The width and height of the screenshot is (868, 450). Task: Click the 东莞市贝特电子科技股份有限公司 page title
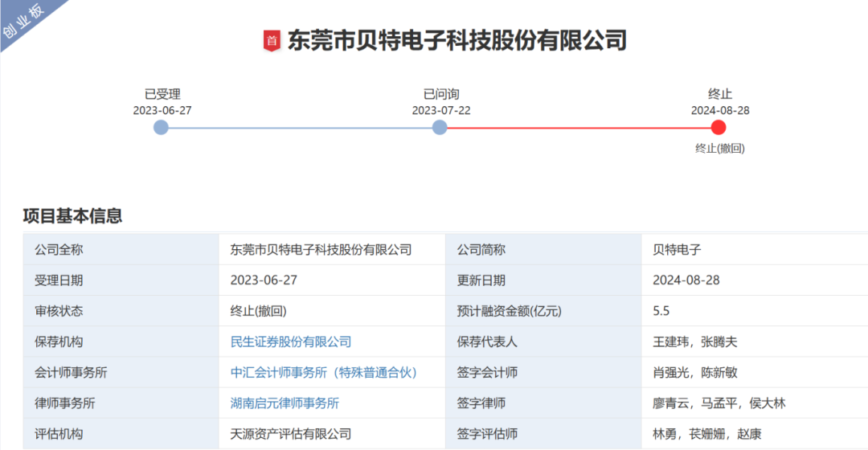click(457, 41)
